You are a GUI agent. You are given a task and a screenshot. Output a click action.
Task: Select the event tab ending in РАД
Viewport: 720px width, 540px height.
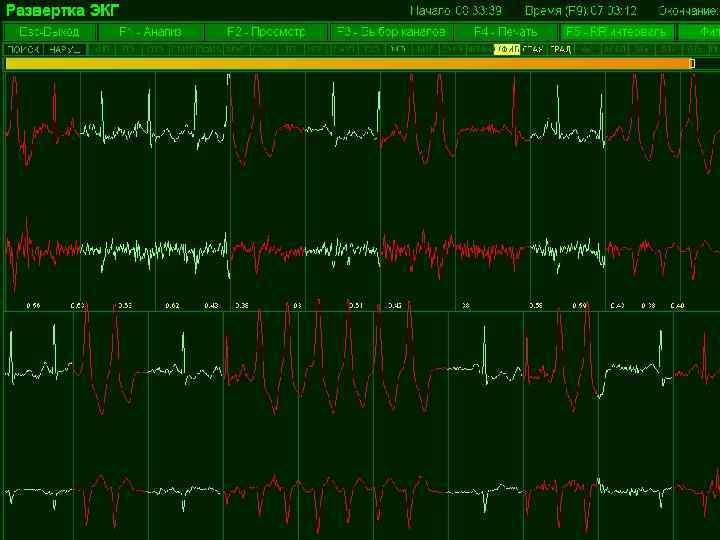tap(560, 50)
